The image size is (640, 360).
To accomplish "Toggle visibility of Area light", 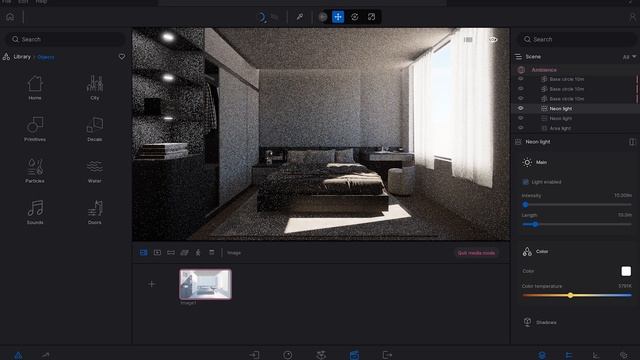I will [x=520, y=128].
